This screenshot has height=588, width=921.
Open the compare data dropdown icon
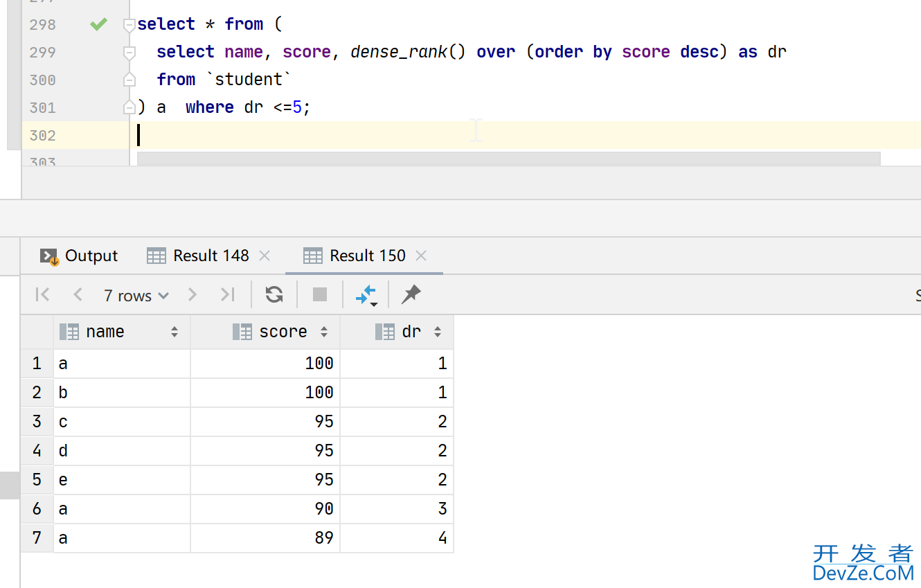[366, 296]
